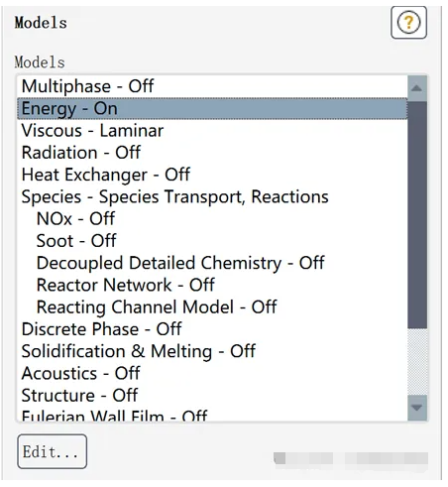This screenshot has height=487, width=448.
Task: Click the list scroll down arrow
Action: (x=417, y=408)
